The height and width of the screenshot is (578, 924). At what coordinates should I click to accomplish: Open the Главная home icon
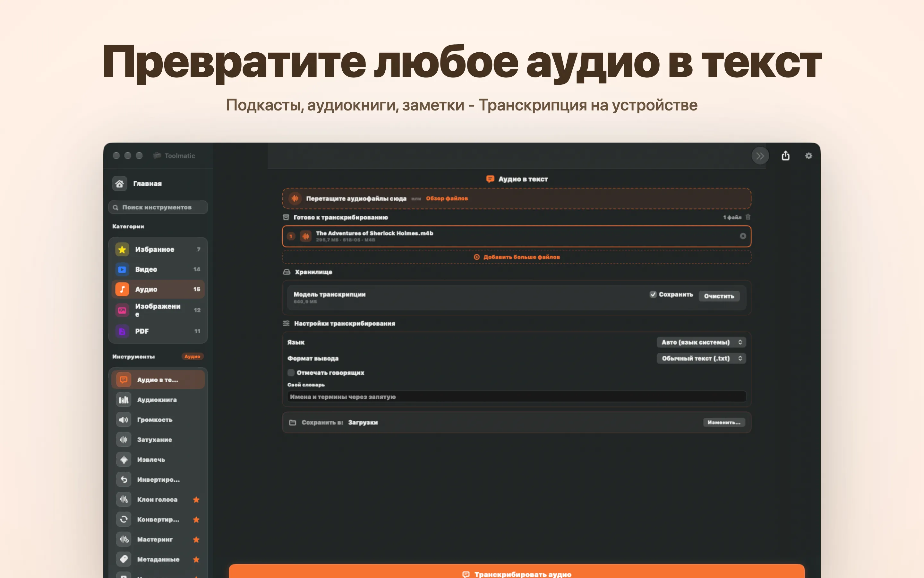coord(119,183)
